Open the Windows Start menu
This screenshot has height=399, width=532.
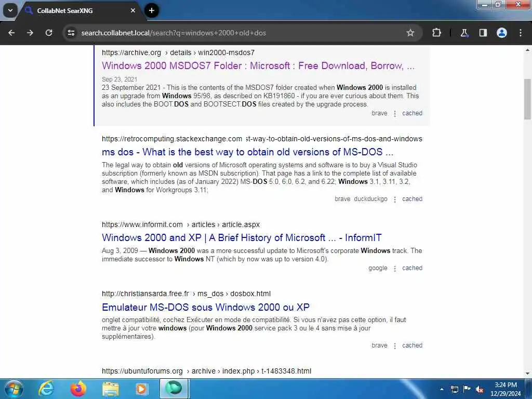tap(14, 389)
